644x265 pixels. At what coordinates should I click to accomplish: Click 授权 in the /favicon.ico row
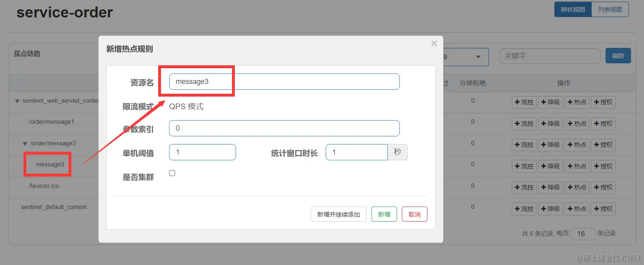tap(603, 187)
